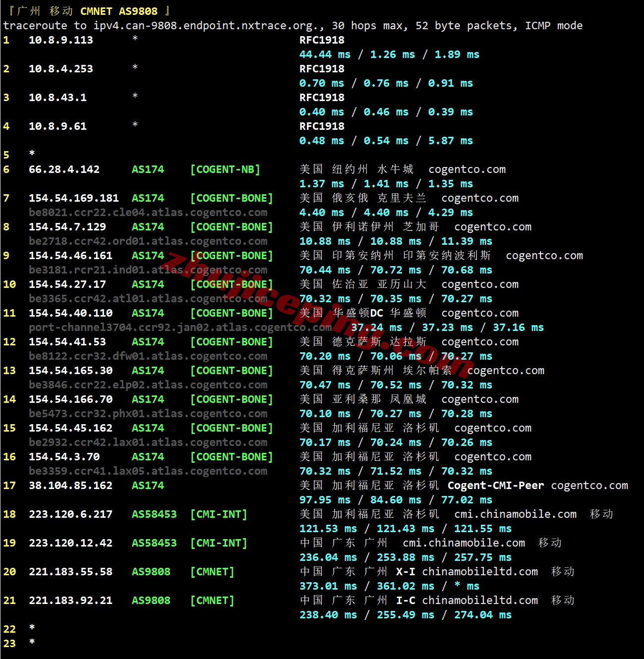Select hostname be5473.ccr32.phx01.atlas.cogentco.com
The width and height of the screenshot is (644, 659).
click(x=148, y=414)
